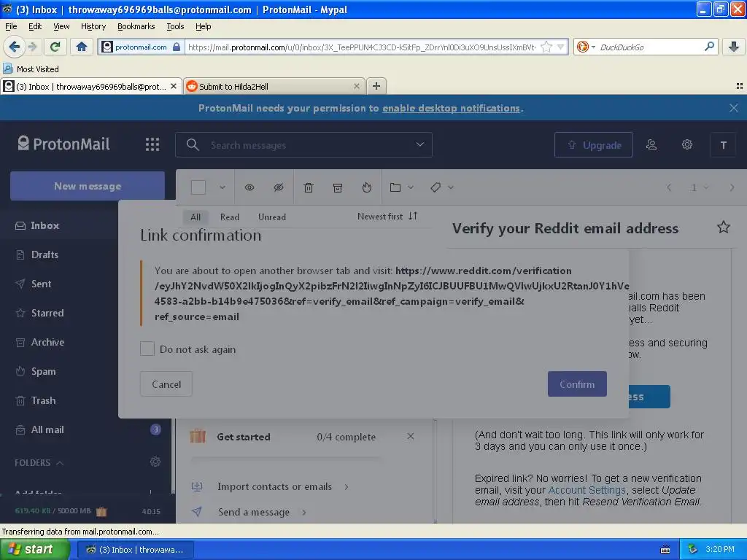
Task: Click the Search messages field
Action: coord(303,145)
